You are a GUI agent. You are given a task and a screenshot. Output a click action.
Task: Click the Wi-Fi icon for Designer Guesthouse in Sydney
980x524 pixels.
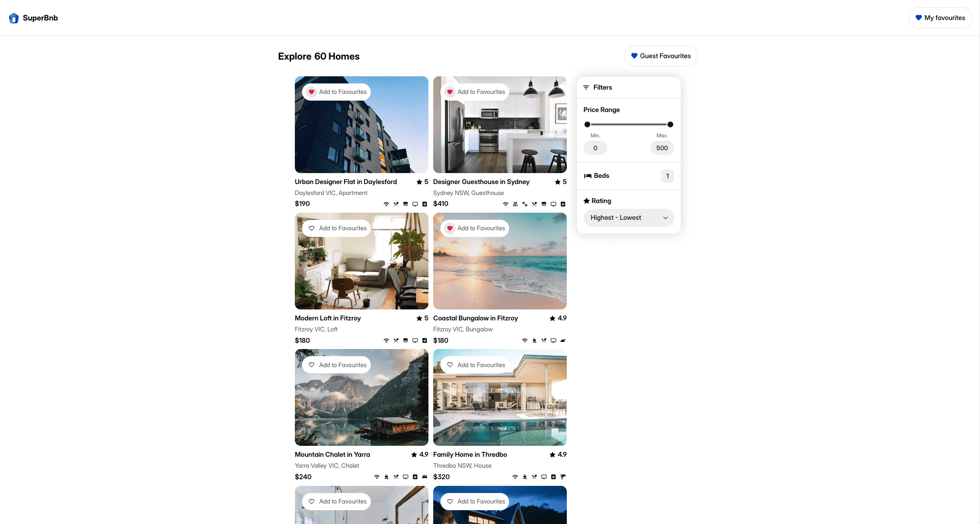tap(506, 204)
